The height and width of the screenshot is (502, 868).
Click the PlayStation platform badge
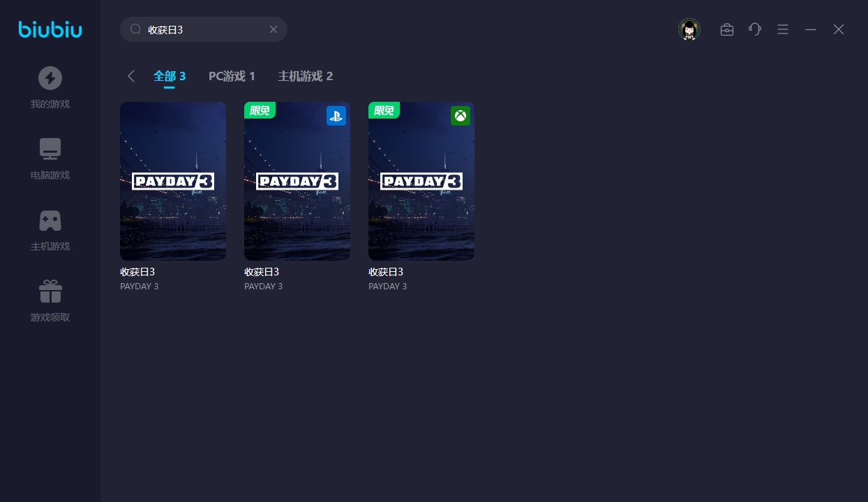[x=336, y=116]
